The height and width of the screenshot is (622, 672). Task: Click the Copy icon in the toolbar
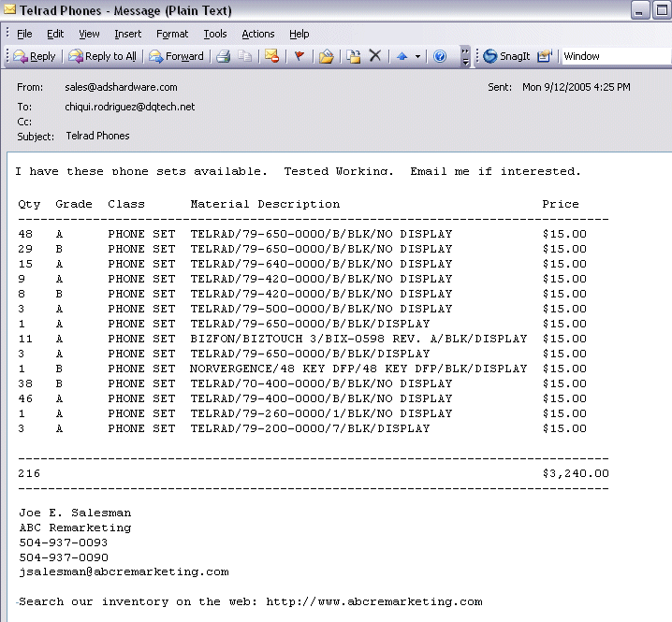pos(244,56)
